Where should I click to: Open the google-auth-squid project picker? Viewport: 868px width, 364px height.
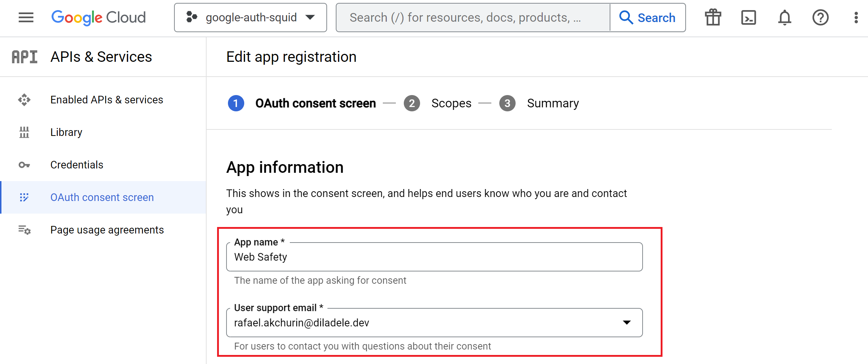point(250,17)
